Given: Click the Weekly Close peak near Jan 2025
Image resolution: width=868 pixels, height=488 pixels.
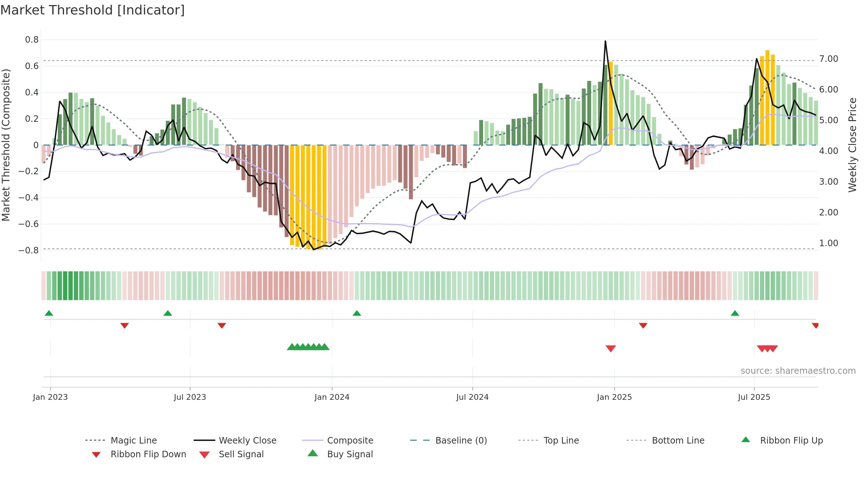Looking at the screenshot, I should (x=605, y=42).
